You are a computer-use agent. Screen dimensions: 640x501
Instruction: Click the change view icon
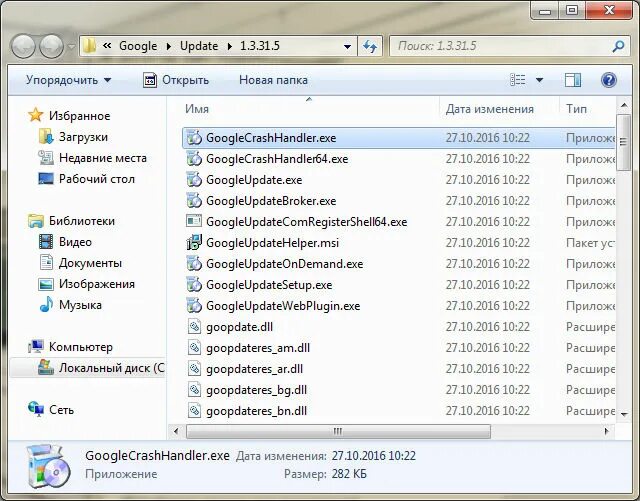[x=518, y=80]
